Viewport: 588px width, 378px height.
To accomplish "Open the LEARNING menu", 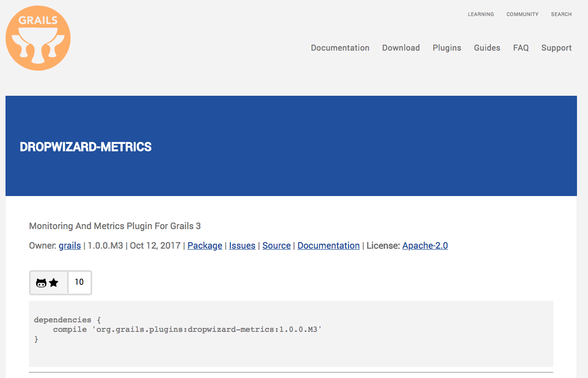I will tap(481, 14).
